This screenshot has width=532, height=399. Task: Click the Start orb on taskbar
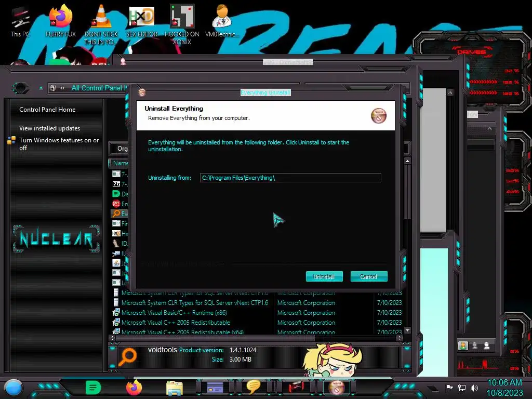pos(13,388)
